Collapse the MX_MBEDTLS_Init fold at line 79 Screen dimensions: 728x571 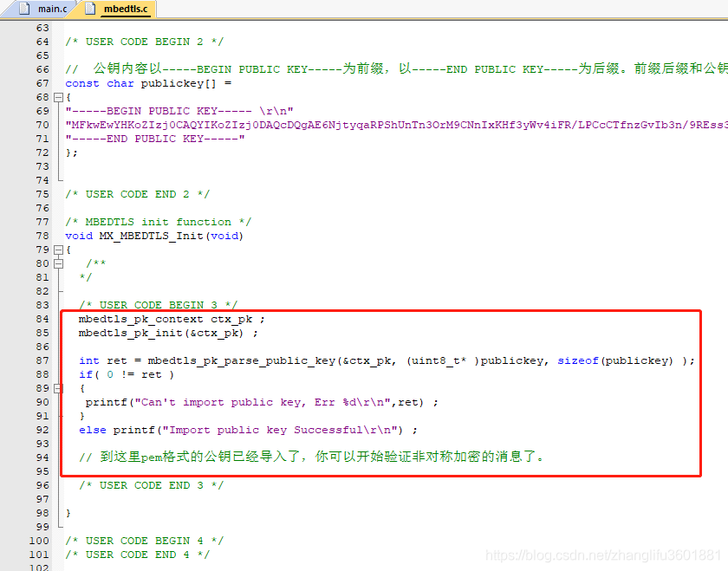(59, 250)
